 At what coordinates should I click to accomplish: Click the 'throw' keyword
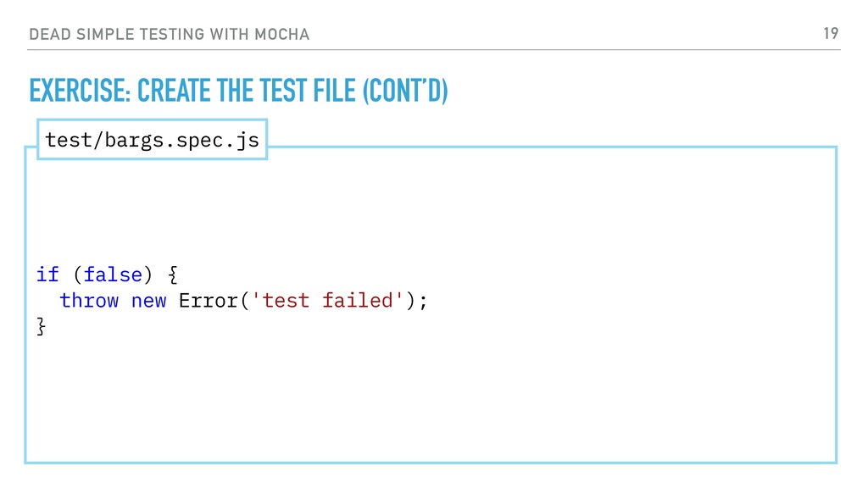pos(89,301)
